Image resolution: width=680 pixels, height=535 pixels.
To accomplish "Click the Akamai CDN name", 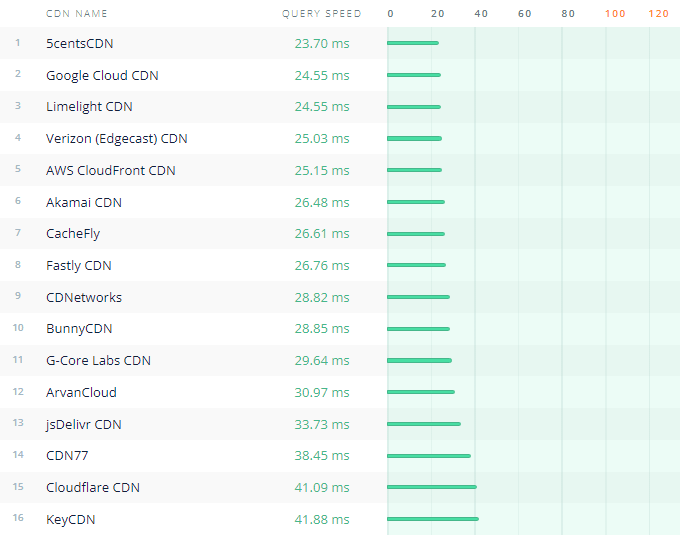I will coord(84,202).
